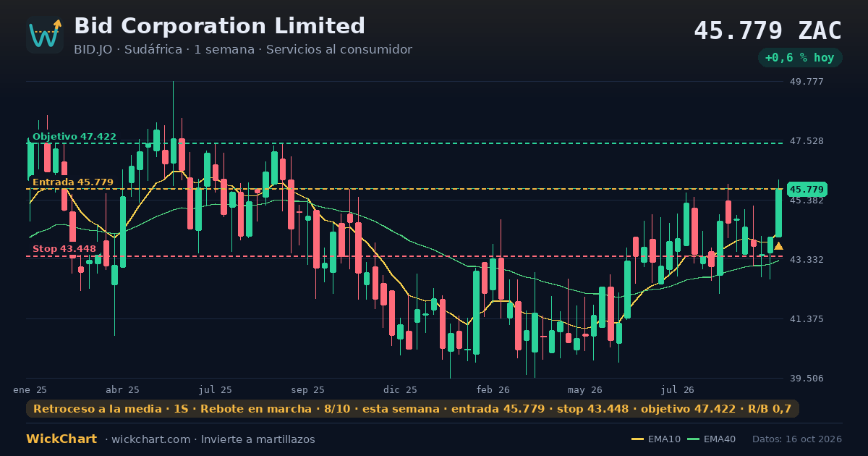Screen dimensions: 868x456
Task: Click the latest tall green candle
Action: point(778,213)
